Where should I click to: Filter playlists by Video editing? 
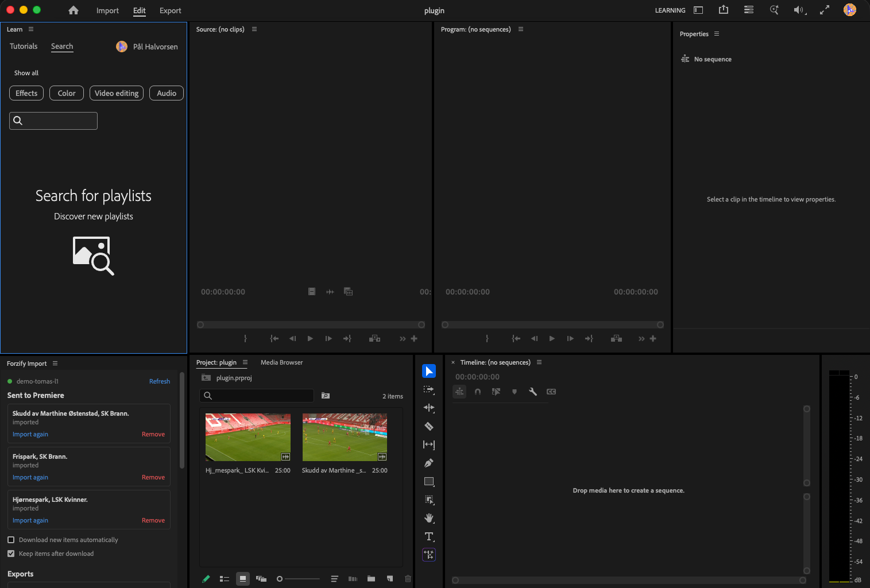click(x=117, y=93)
